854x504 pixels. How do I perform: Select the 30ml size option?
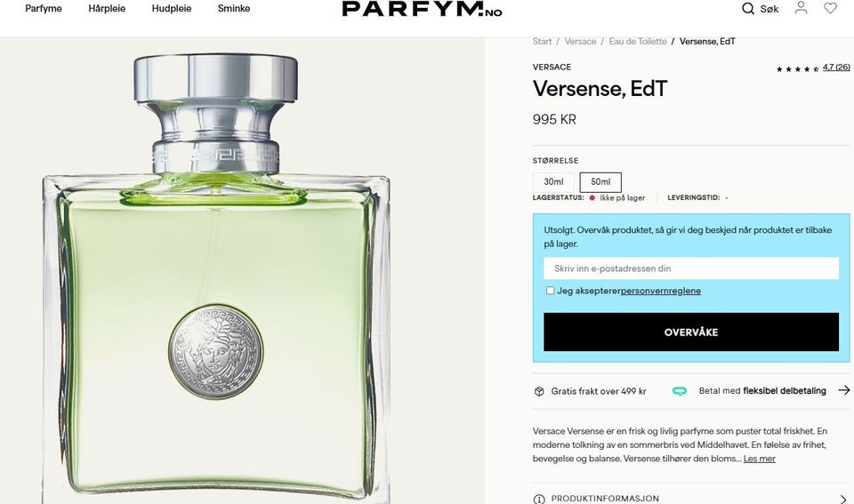553,182
